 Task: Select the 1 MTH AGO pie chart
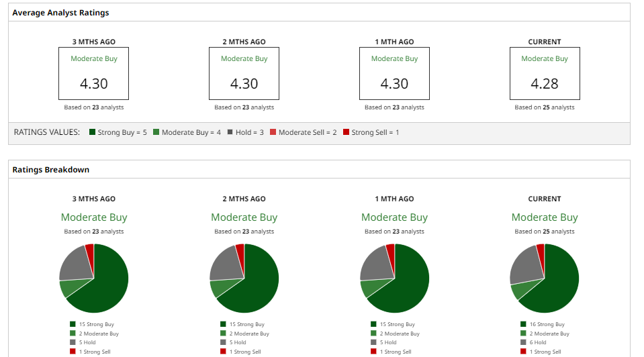coord(394,278)
